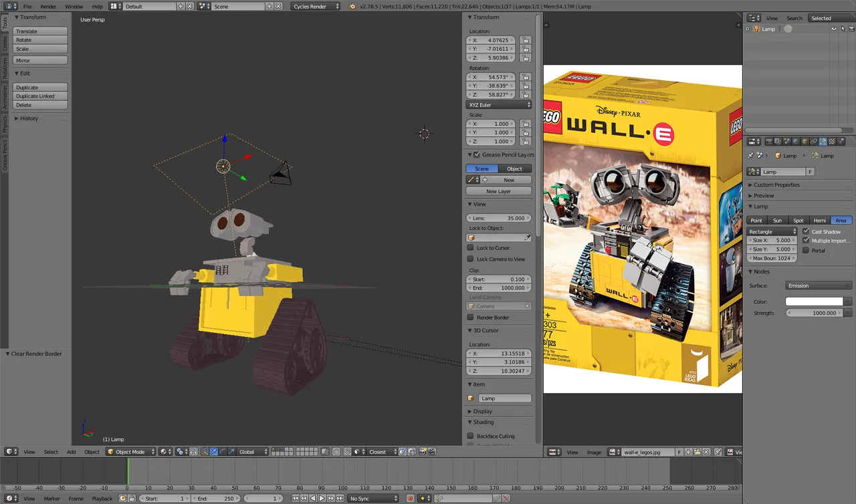Open the Render menu in top bar
Image resolution: width=856 pixels, height=504 pixels.
pyautogui.click(x=48, y=6)
